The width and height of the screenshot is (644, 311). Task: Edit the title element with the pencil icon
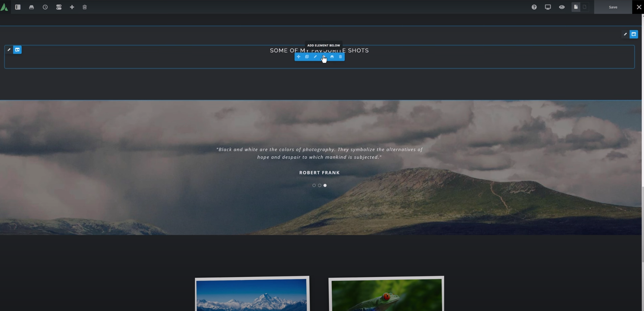[315, 57]
